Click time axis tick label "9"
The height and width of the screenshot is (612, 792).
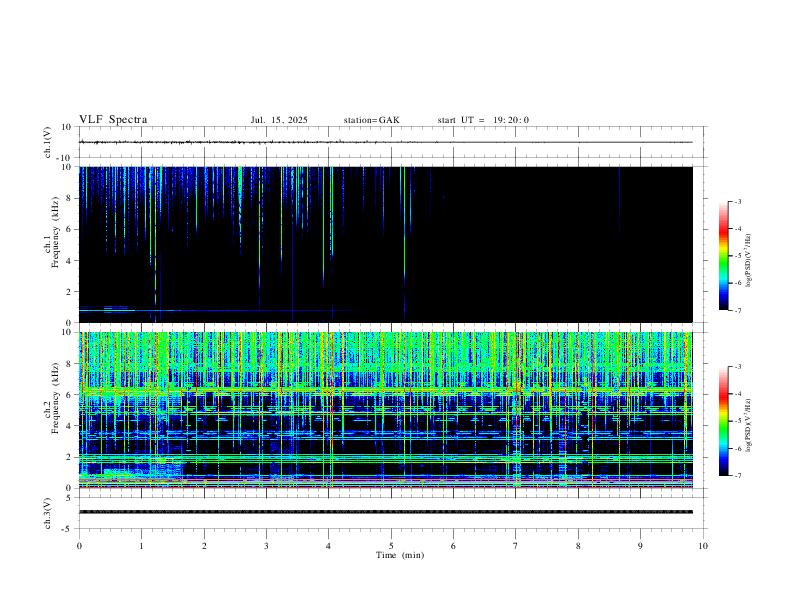coord(640,546)
